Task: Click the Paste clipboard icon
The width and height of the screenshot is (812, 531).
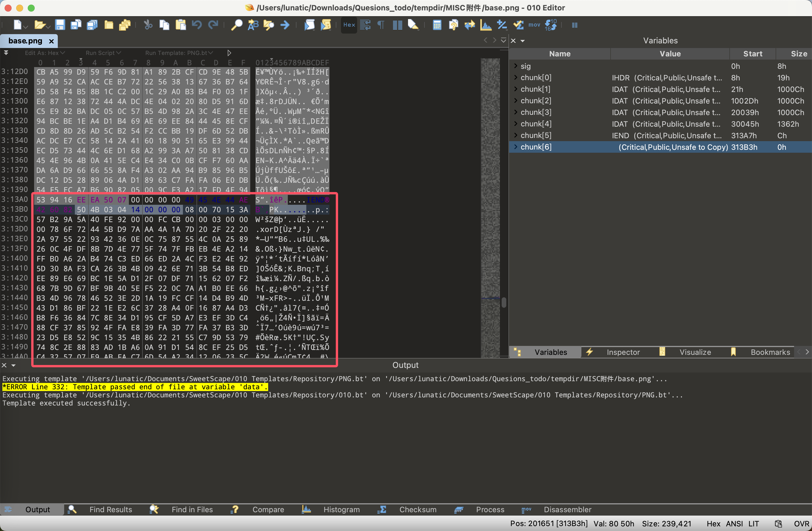Action: (181, 25)
